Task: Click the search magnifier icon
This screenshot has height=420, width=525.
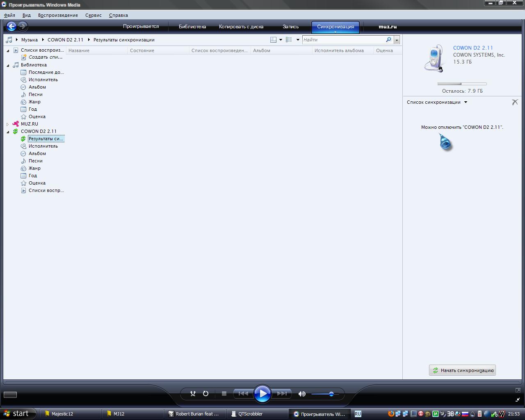Action: coord(388,40)
